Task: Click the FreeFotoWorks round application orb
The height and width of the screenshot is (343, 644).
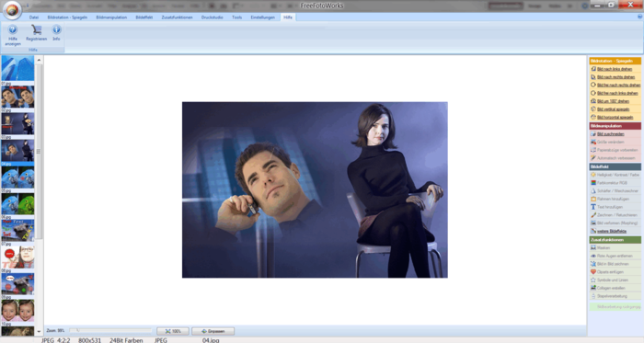Action: 12,10
